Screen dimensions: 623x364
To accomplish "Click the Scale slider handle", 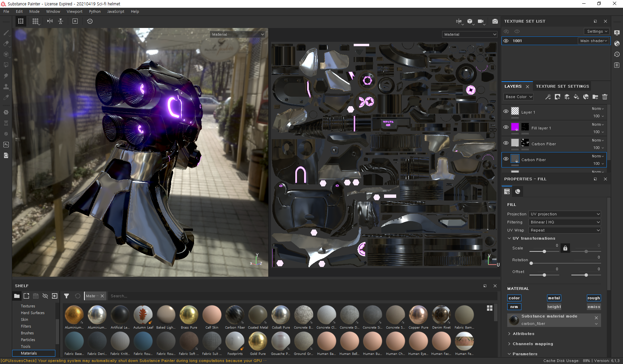I will click(544, 251).
